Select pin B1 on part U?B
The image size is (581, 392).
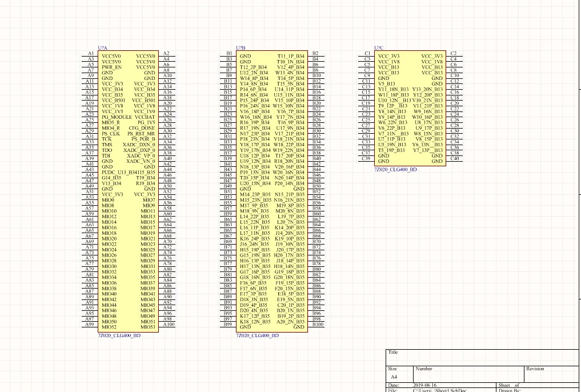(229, 53)
